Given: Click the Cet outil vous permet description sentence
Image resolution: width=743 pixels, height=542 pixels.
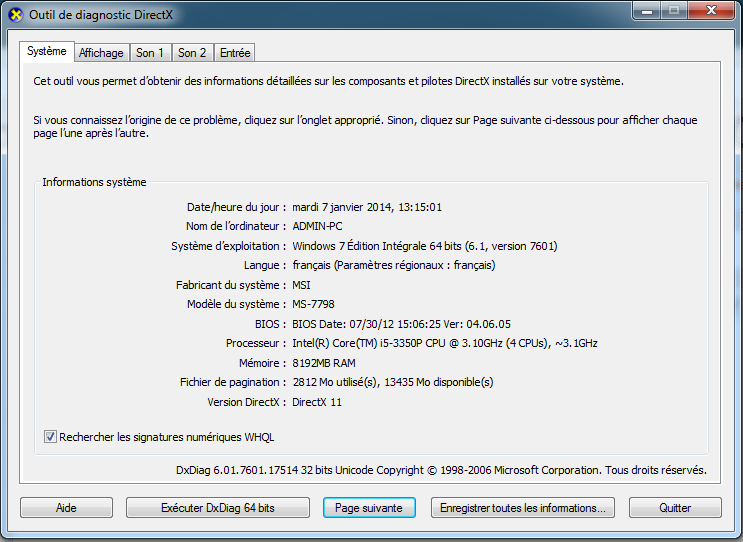Looking at the screenshot, I should (x=328, y=81).
